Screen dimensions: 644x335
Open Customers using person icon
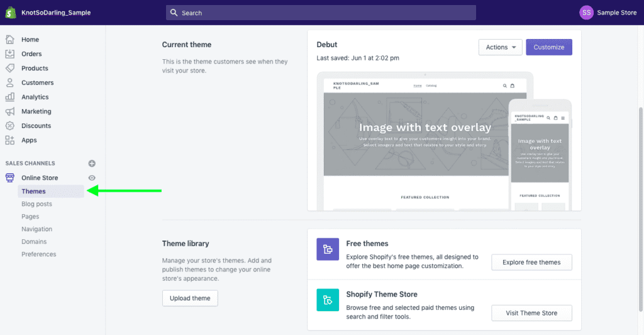(10, 82)
